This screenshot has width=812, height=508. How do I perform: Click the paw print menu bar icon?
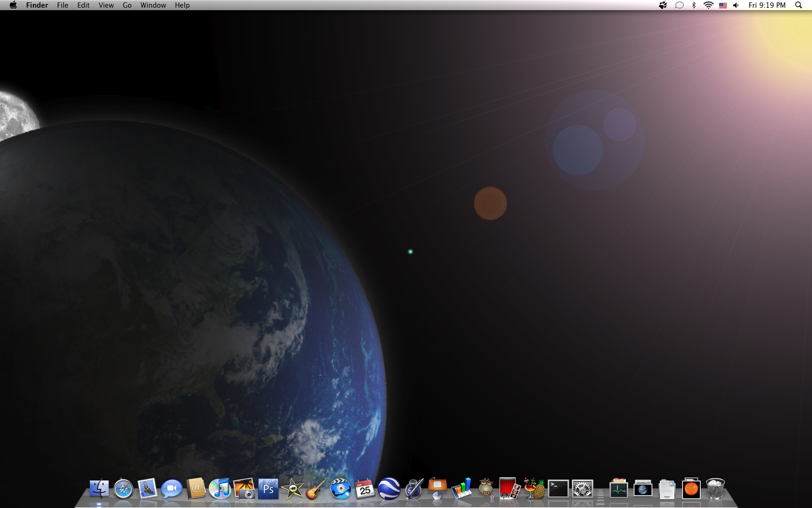point(663,5)
